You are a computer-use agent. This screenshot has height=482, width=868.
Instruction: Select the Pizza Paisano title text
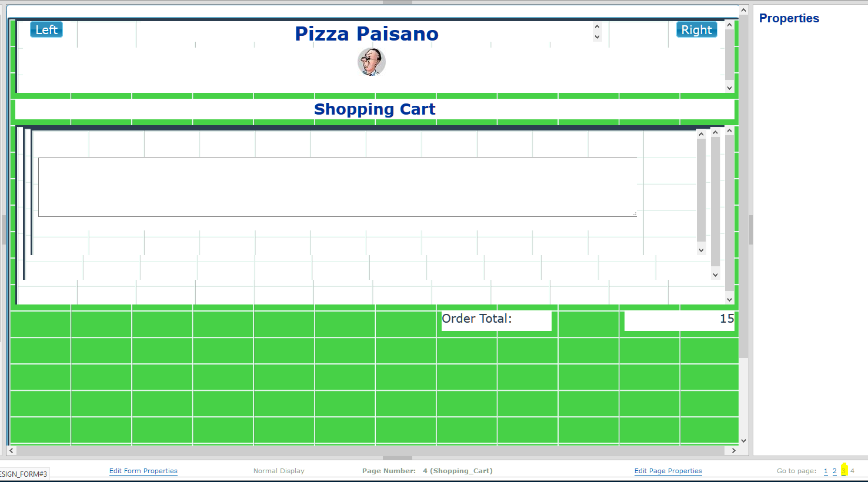(366, 34)
